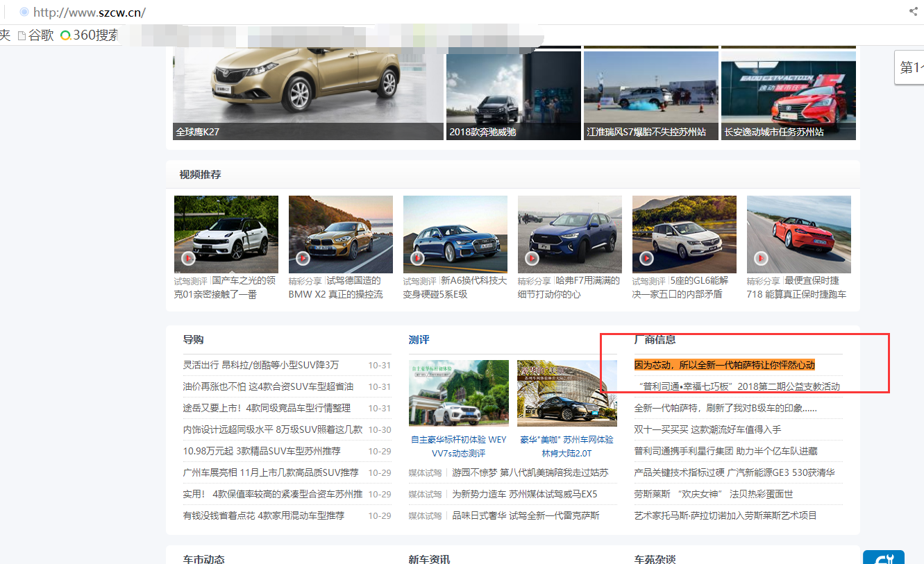Click 精彩分享 tag under BMW X2 video

click(305, 281)
